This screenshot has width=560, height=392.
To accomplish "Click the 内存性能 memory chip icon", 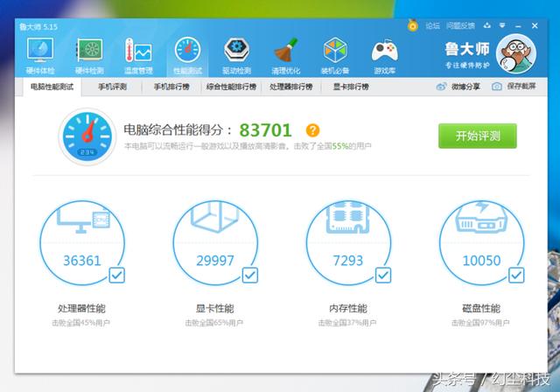I will [x=348, y=217].
